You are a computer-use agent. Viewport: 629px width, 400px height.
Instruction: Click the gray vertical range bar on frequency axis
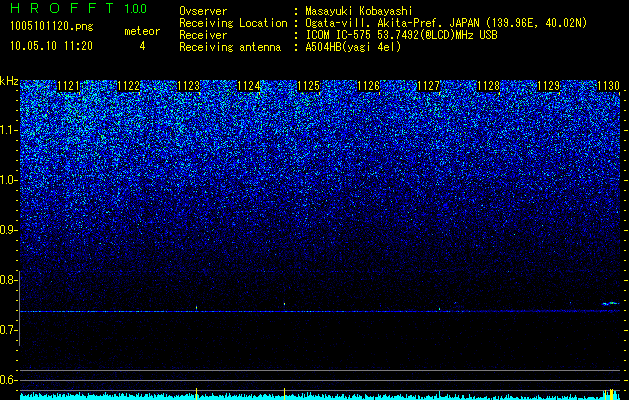pyautogui.click(x=19, y=308)
